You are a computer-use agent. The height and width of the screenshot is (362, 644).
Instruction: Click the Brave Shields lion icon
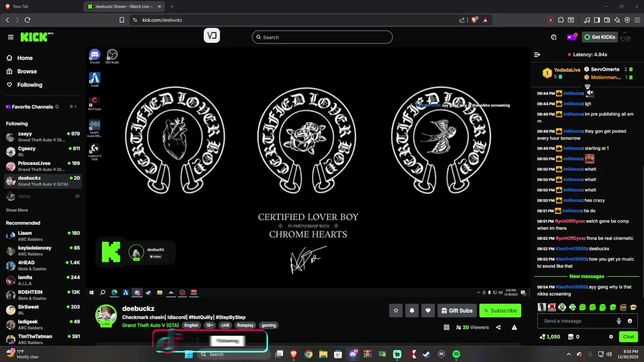point(474,20)
